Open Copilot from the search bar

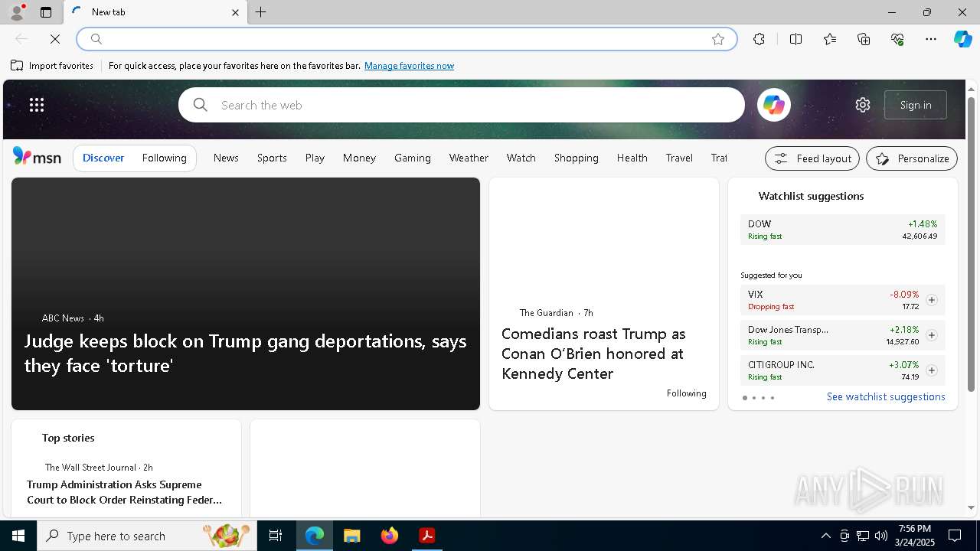pyautogui.click(x=774, y=105)
